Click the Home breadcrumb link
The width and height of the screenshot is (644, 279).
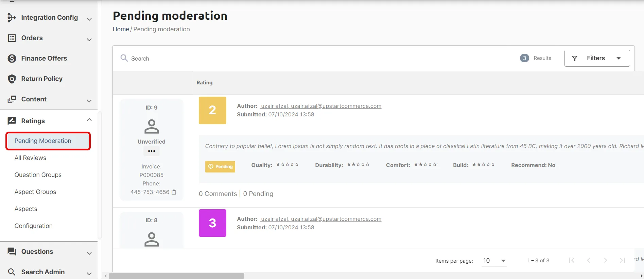tap(121, 29)
